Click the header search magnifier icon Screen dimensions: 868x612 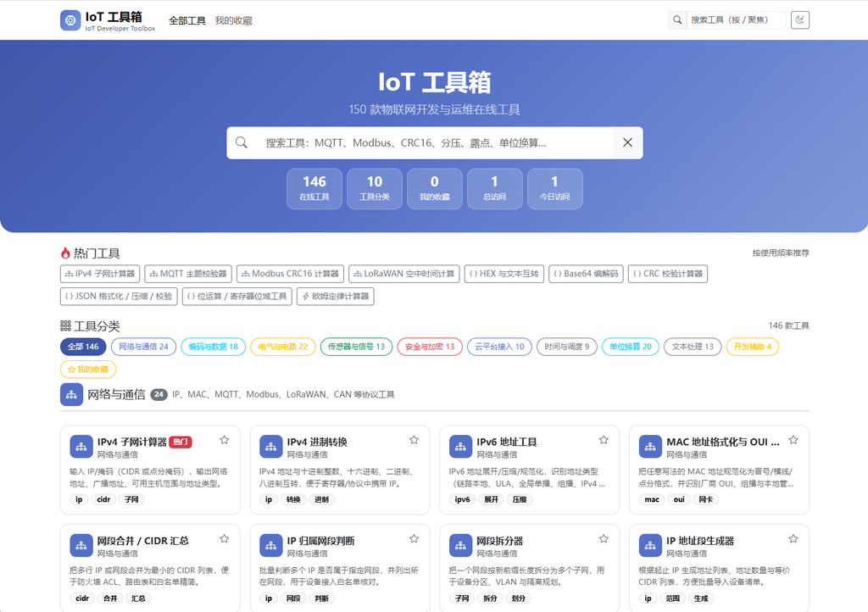pyautogui.click(x=677, y=20)
